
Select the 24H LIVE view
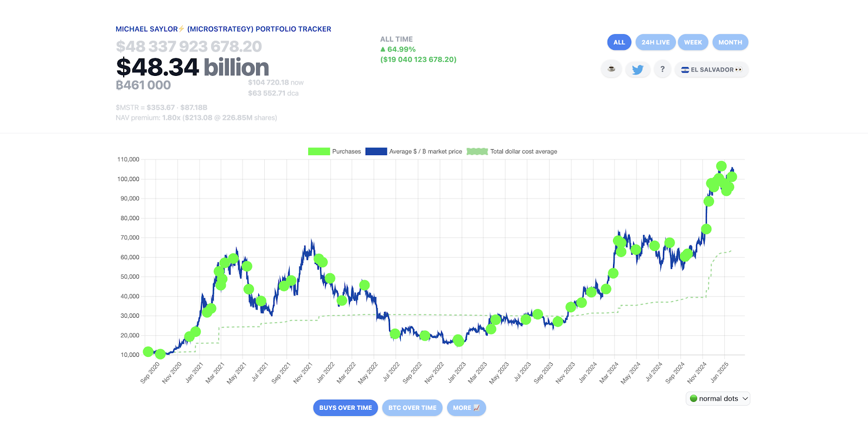[x=655, y=42]
